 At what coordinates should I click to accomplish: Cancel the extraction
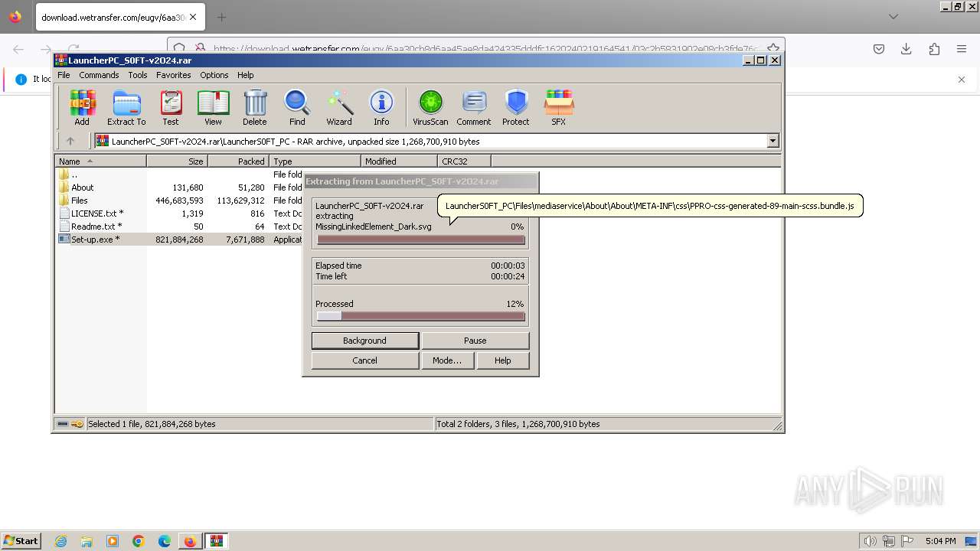[x=365, y=360]
